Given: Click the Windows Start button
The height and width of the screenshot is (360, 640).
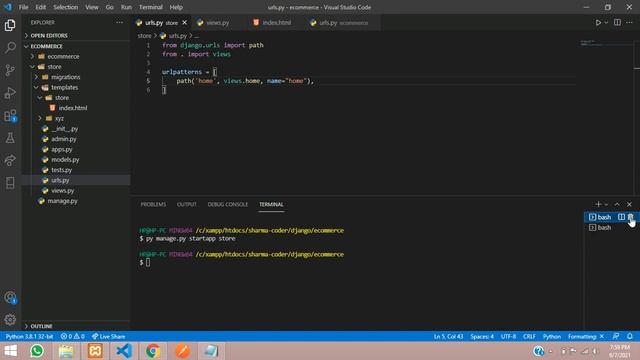Looking at the screenshot, I should point(11,351).
